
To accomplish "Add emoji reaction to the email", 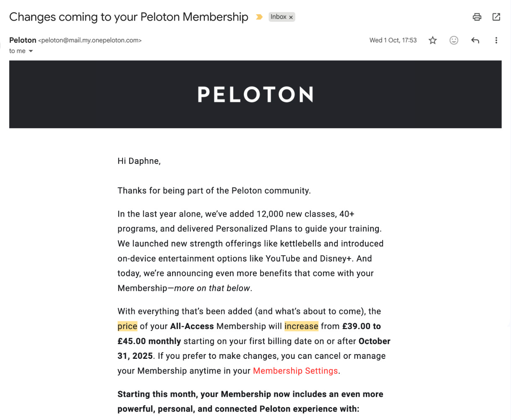I will [x=454, y=40].
